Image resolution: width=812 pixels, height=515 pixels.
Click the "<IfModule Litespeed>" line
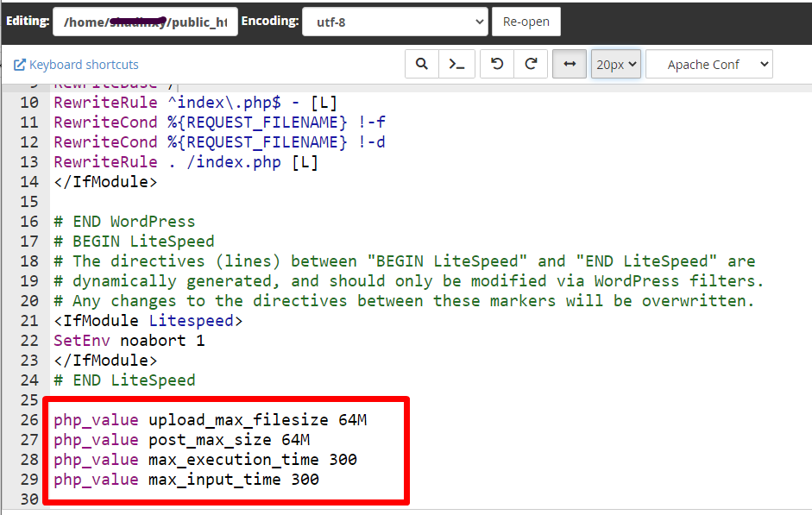pyautogui.click(x=148, y=321)
